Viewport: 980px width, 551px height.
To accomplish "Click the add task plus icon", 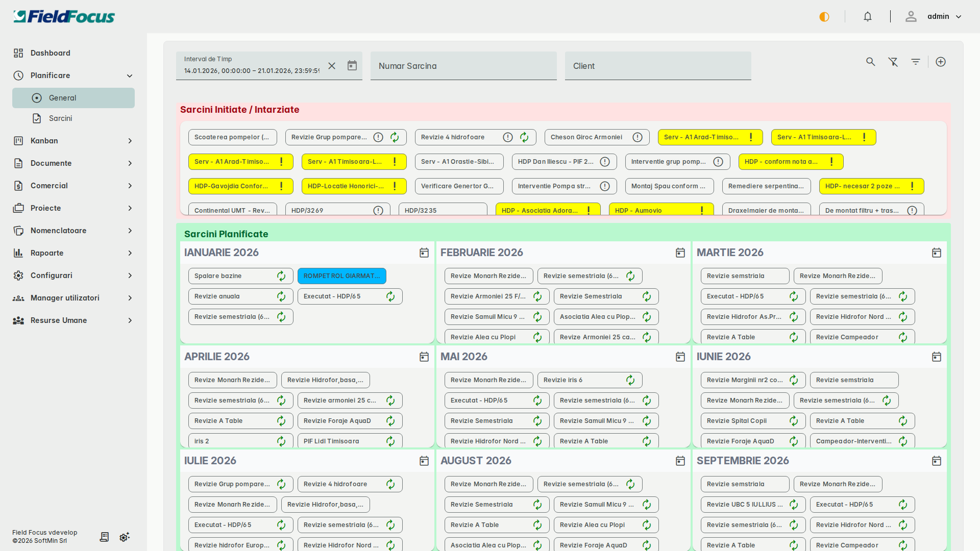I will (941, 62).
